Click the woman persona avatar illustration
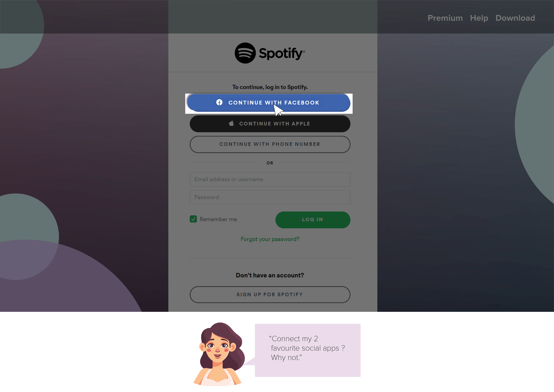The height and width of the screenshot is (392, 554). [219, 354]
